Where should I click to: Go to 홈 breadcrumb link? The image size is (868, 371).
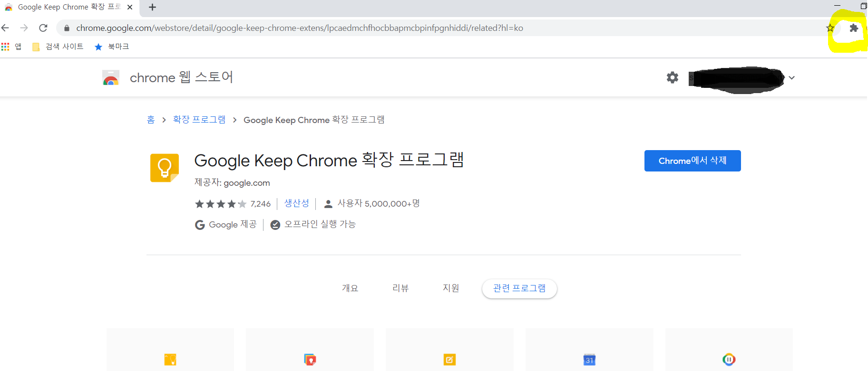point(151,120)
